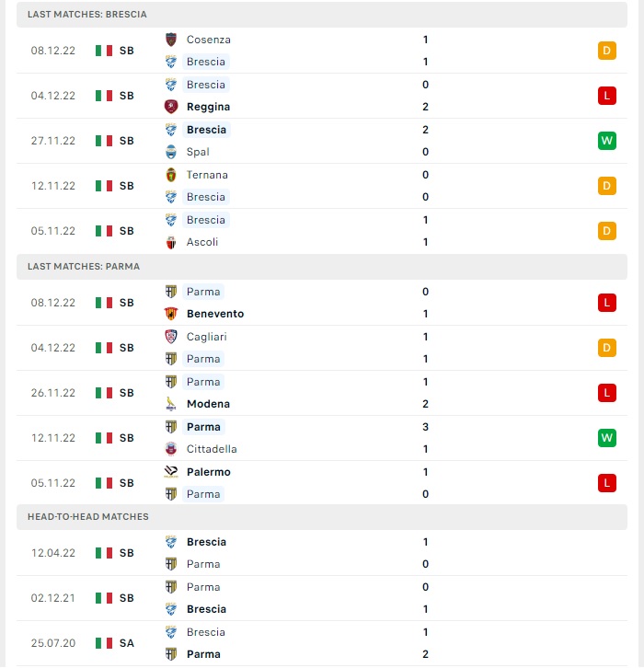
Task: Click the Italian flag on 04.12.22 Brescia match
Action: tap(104, 96)
